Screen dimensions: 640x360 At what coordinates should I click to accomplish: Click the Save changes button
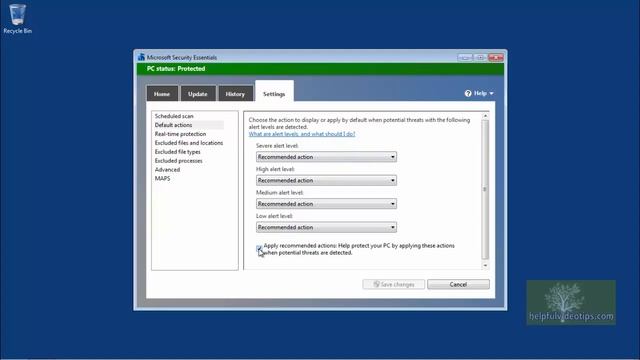393,284
